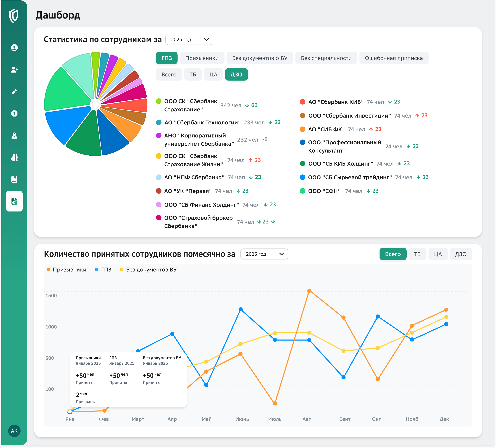Expand the monthly chart year dropdown
Screen dimensions: 496x448
[x=264, y=254]
